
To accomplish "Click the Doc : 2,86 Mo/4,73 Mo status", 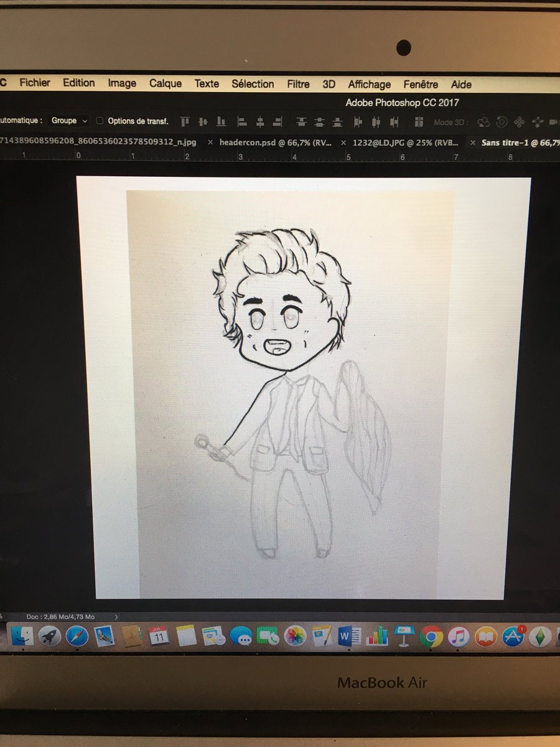I will click(60, 616).
